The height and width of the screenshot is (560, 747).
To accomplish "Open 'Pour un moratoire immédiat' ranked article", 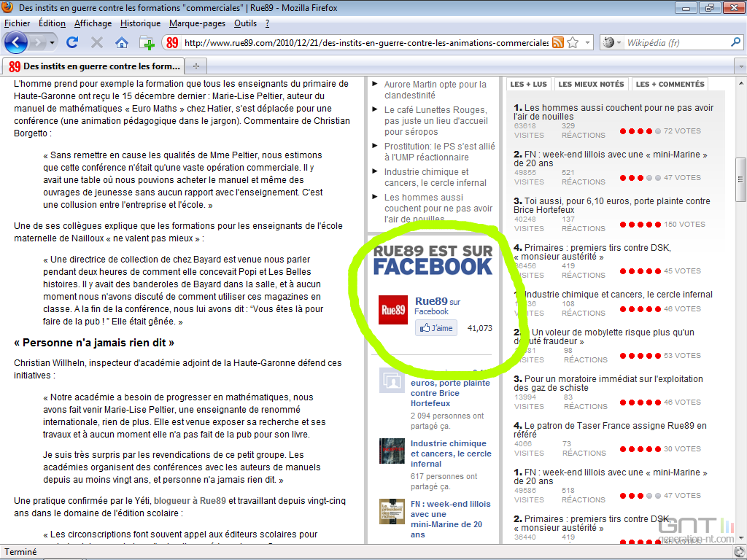I will [x=608, y=384].
